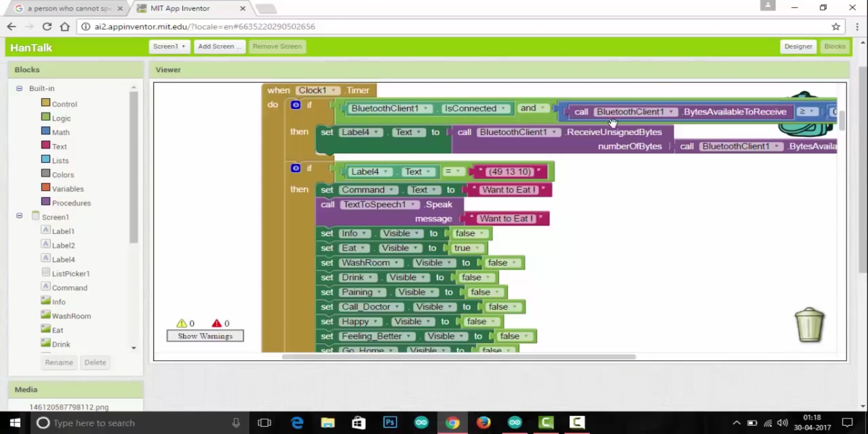868x434 pixels.
Task: Open the Add Screen menu
Action: click(219, 46)
